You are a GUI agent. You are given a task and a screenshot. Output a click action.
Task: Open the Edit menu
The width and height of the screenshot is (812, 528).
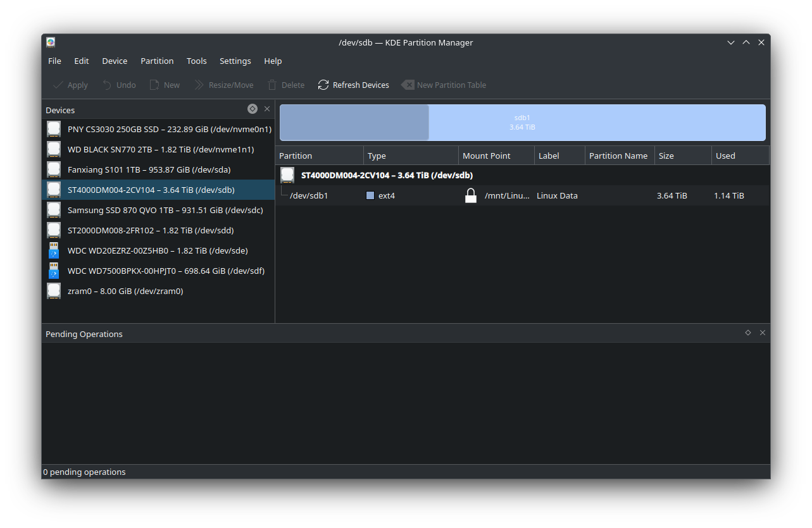[82, 61]
